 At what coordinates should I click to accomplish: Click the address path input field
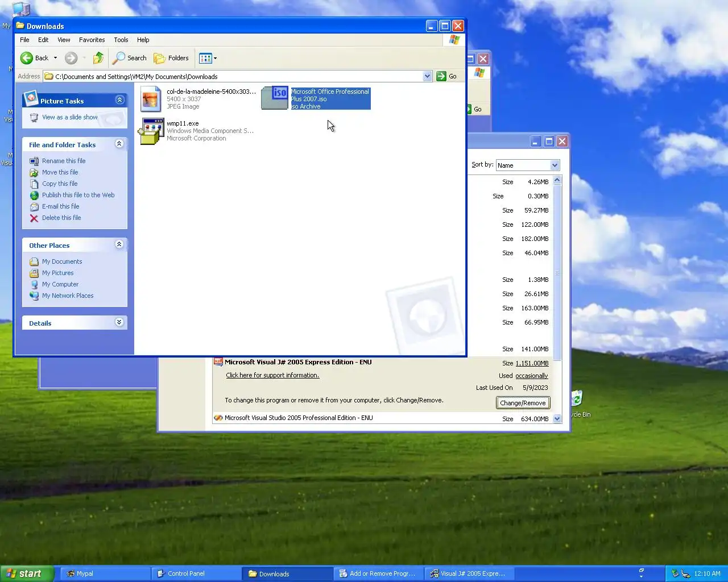[238, 76]
